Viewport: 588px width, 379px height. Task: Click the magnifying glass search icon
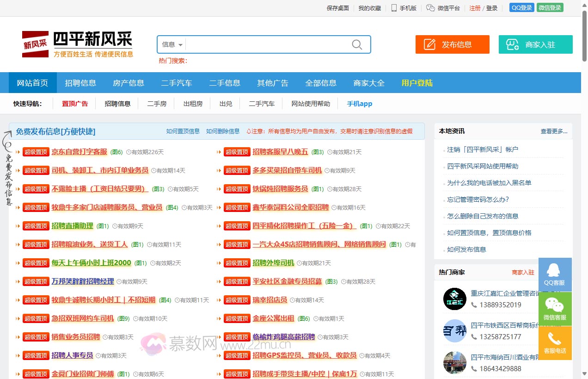357,44
